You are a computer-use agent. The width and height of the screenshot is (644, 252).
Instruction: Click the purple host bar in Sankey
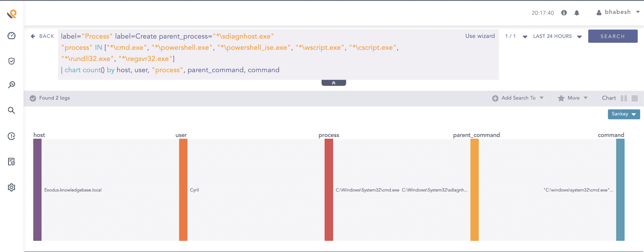[x=38, y=190]
